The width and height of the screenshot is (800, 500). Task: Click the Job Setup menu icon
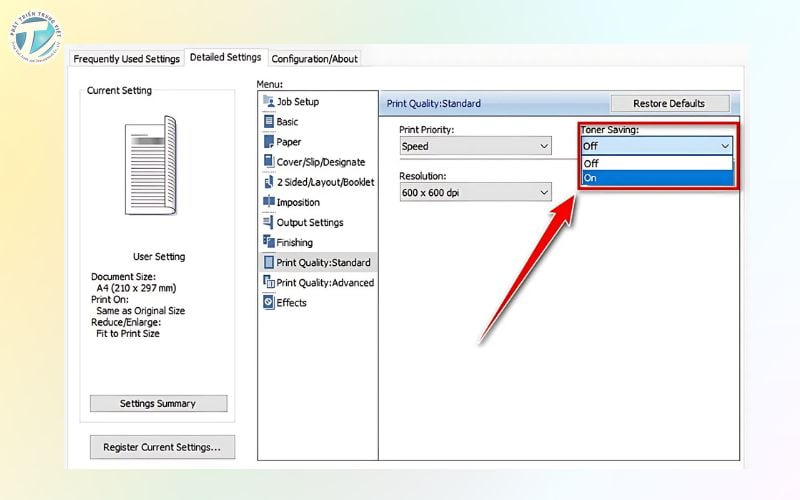pyautogui.click(x=268, y=102)
